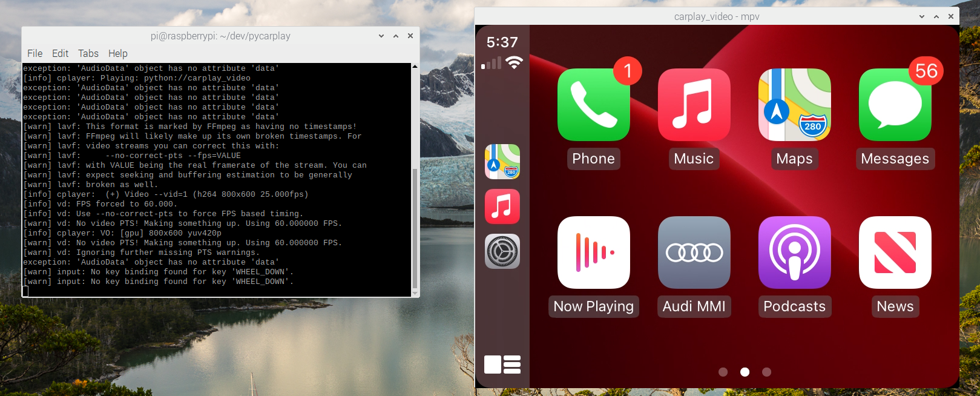Image resolution: width=980 pixels, height=396 pixels.
Task: Tap the red 1 badge on Phone
Action: [x=628, y=71]
